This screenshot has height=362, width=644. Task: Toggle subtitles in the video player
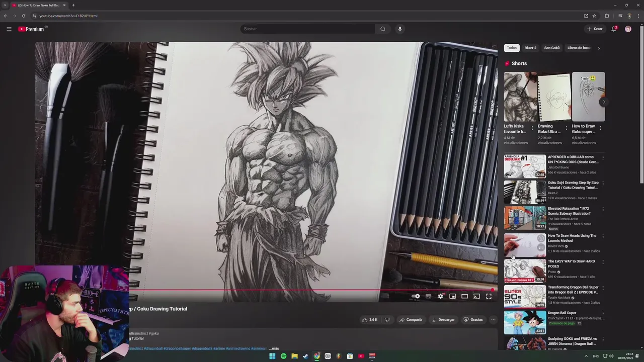(x=429, y=296)
